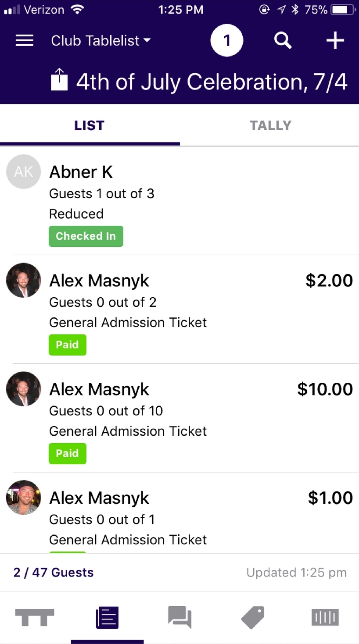Tap the Paid badge on the $10.00 ticket
This screenshot has width=359, height=644.
[x=67, y=453]
